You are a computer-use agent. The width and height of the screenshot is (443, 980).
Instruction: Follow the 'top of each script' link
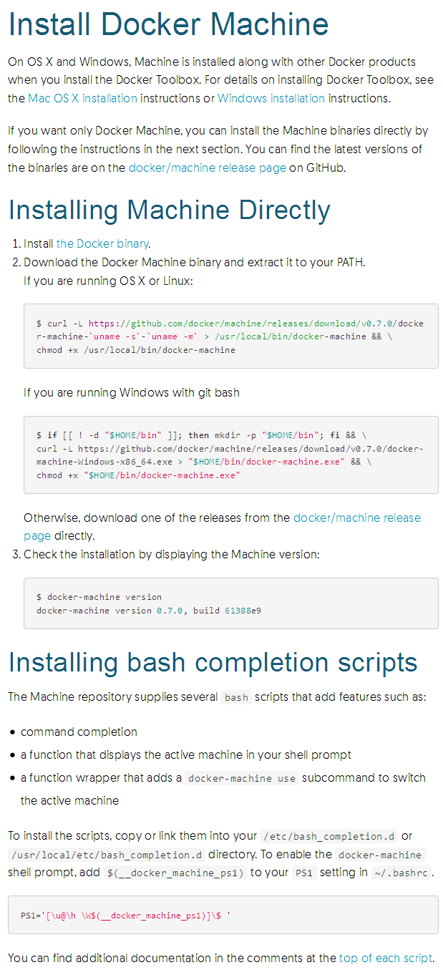(x=386, y=958)
